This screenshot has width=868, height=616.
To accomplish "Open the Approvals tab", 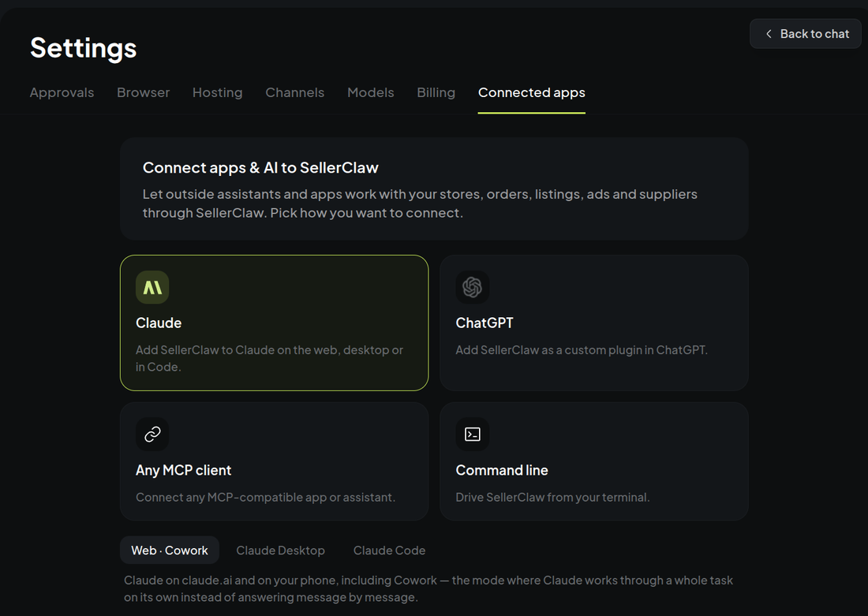I will pyautogui.click(x=62, y=92).
